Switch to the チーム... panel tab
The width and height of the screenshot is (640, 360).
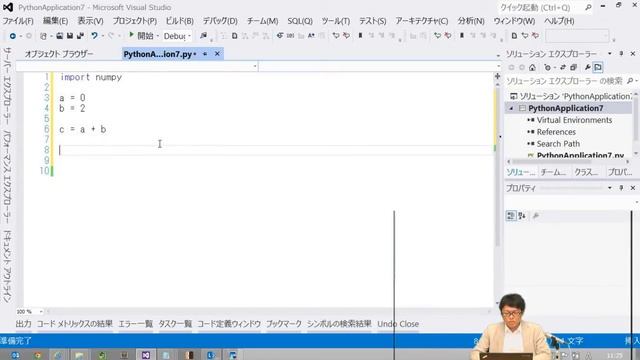pos(553,172)
